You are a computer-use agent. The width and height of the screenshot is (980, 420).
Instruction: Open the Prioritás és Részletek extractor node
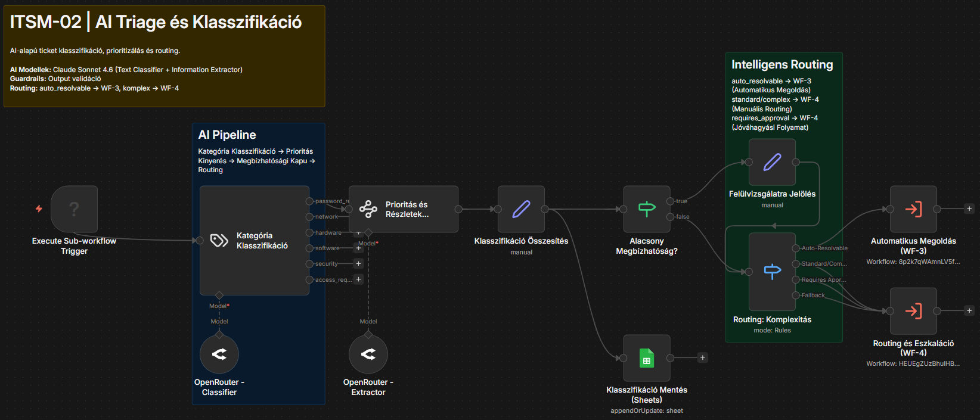click(x=403, y=209)
